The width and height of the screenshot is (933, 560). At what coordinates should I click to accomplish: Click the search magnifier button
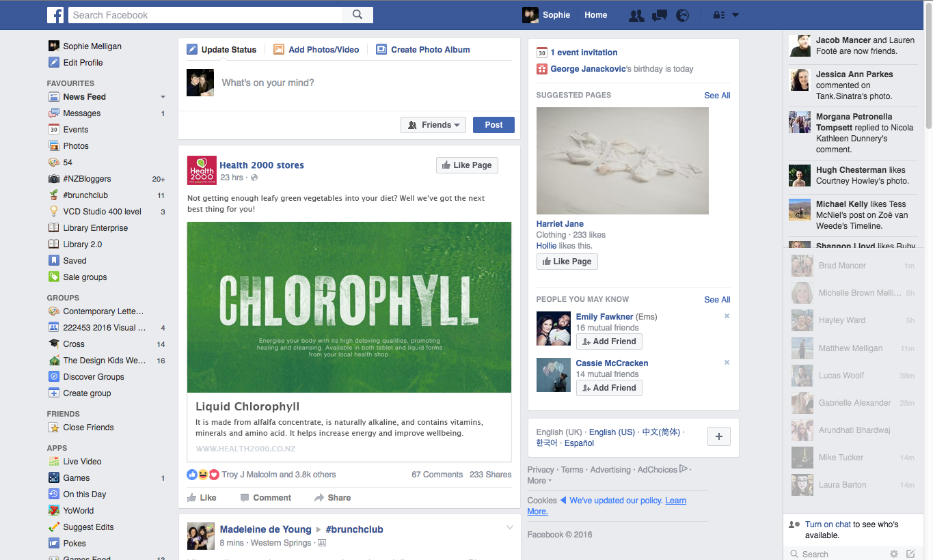point(357,15)
